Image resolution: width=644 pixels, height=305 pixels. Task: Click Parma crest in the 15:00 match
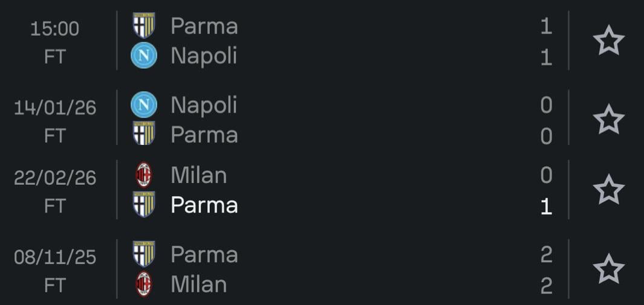[144, 26]
